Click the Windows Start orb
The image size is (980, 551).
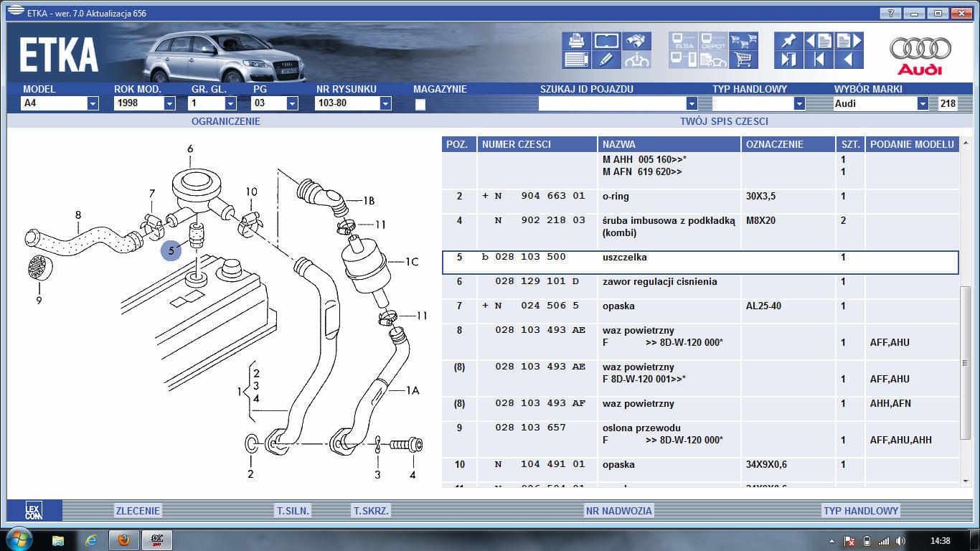point(18,539)
